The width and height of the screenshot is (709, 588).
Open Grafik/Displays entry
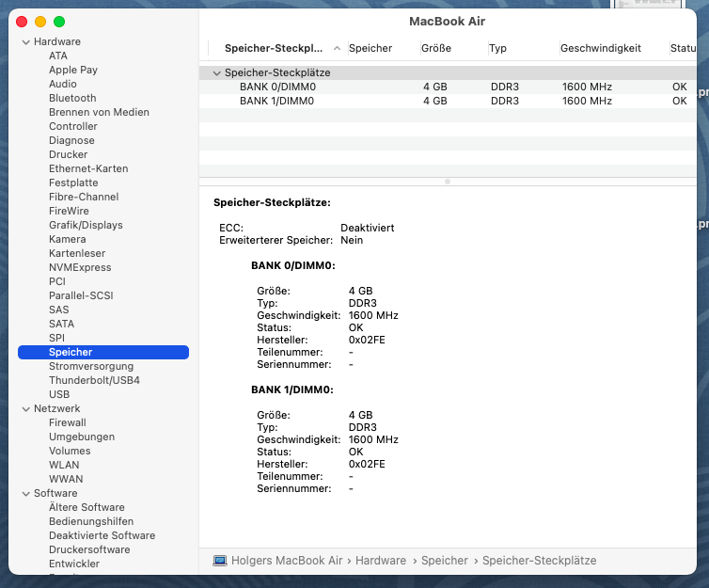point(86,225)
